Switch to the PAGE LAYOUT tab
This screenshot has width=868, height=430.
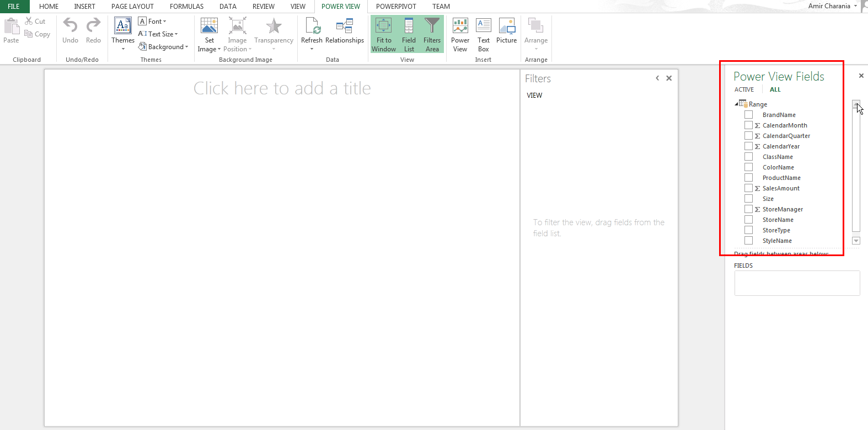(x=132, y=7)
